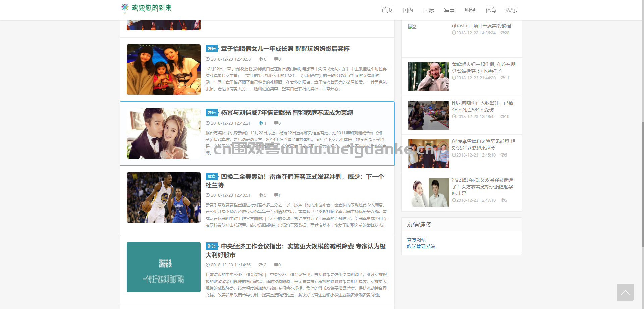Click the 娱乐 tag on 章子怡 article
The image size is (644, 309).
[211, 49]
